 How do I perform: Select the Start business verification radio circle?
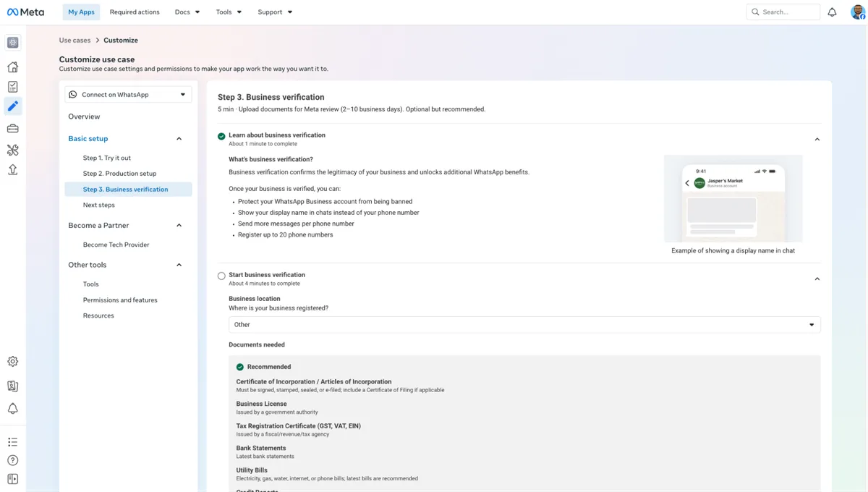(x=221, y=276)
